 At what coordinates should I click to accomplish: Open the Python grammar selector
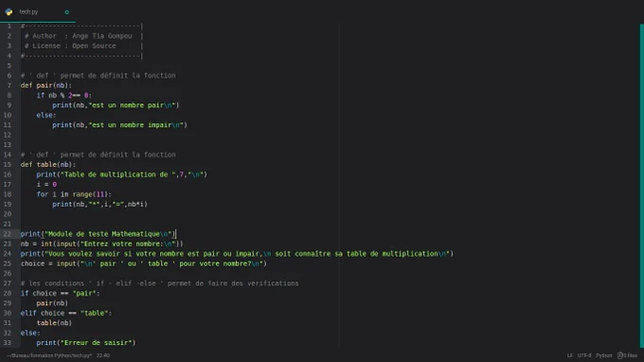click(x=604, y=355)
